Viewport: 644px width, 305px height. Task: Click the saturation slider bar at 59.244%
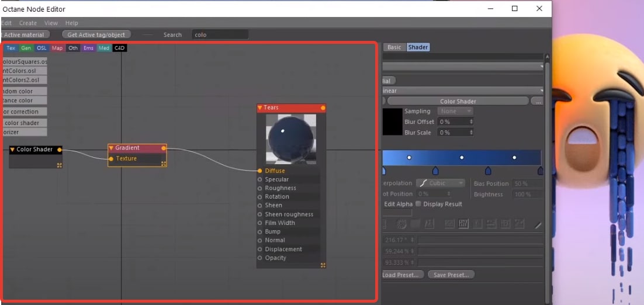coord(480,251)
